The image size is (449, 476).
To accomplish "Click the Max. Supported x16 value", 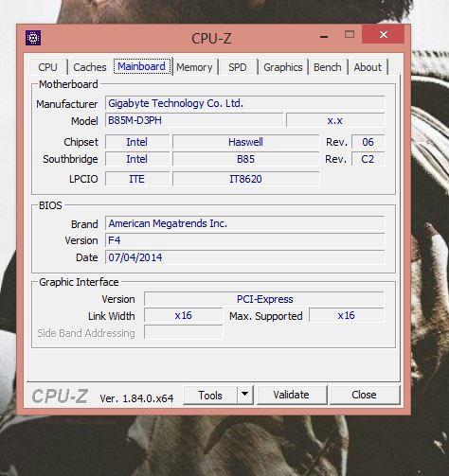I will coord(347,315).
